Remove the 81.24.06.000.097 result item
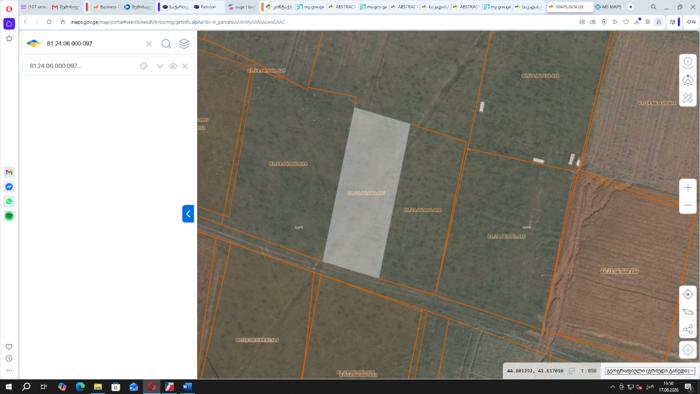The width and height of the screenshot is (700, 394). tap(185, 66)
